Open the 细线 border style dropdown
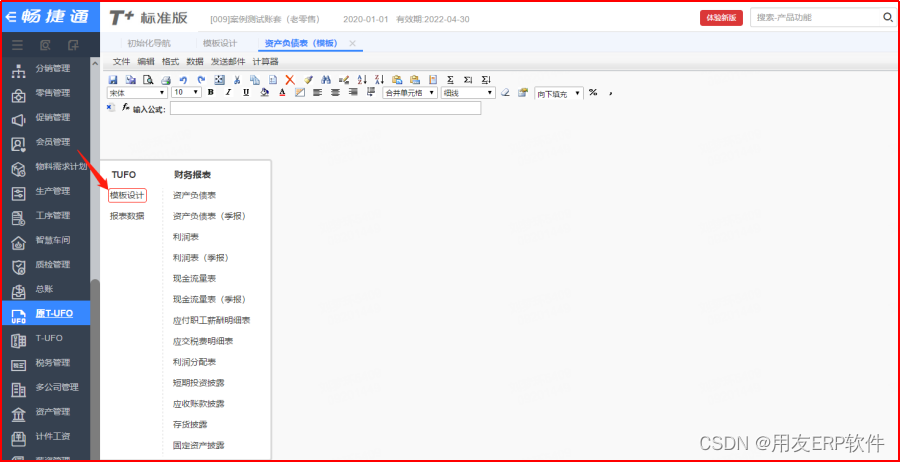 click(x=468, y=92)
